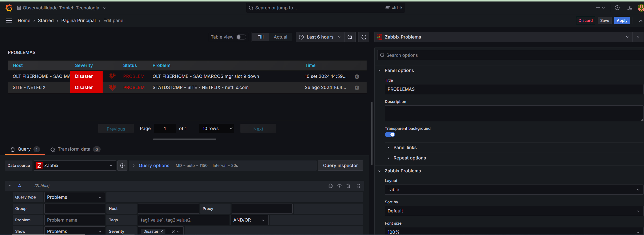Go to Home breadcrumb
The height and width of the screenshot is (235, 644).
coord(24,21)
